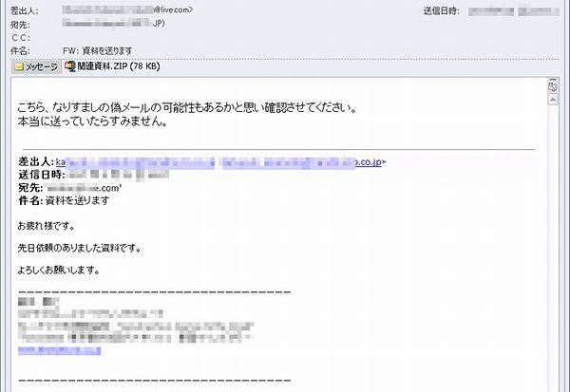Click the 送信日時 date value at the top right
The image size is (570, 392).
pos(513,11)
